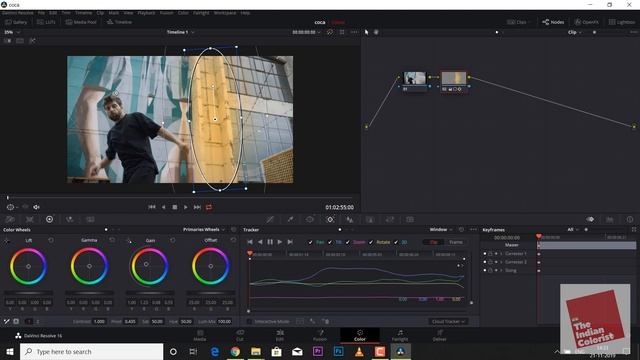
Task: Click the enhanced viewer expand icon
Action: [342, 32]
